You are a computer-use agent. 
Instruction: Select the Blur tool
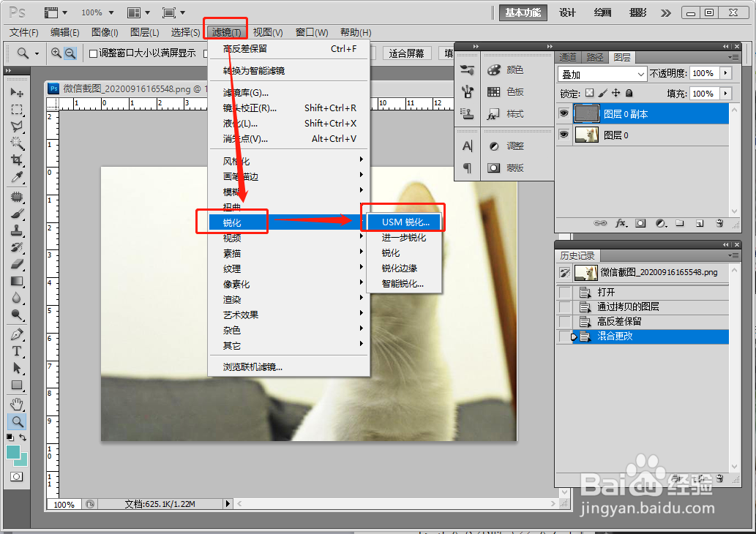coord(17,298)
